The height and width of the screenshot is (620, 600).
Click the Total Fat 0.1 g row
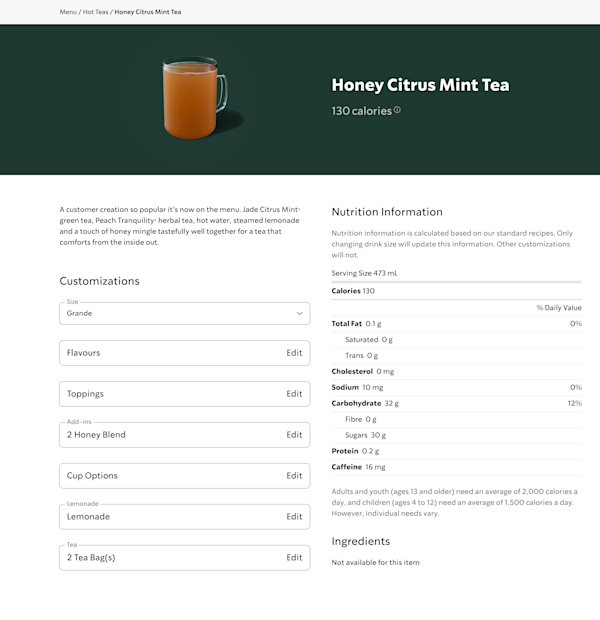click(456, 323)
